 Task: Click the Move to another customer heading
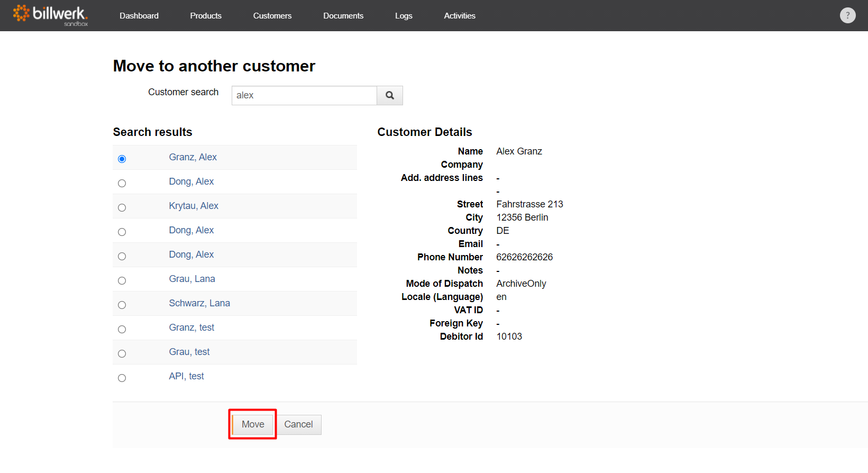point(214,66)
